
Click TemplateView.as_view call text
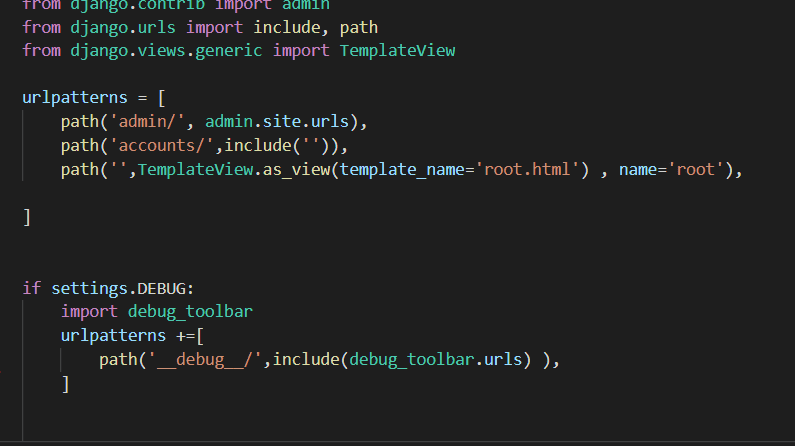pyautogui.click(x=234, y=170)
